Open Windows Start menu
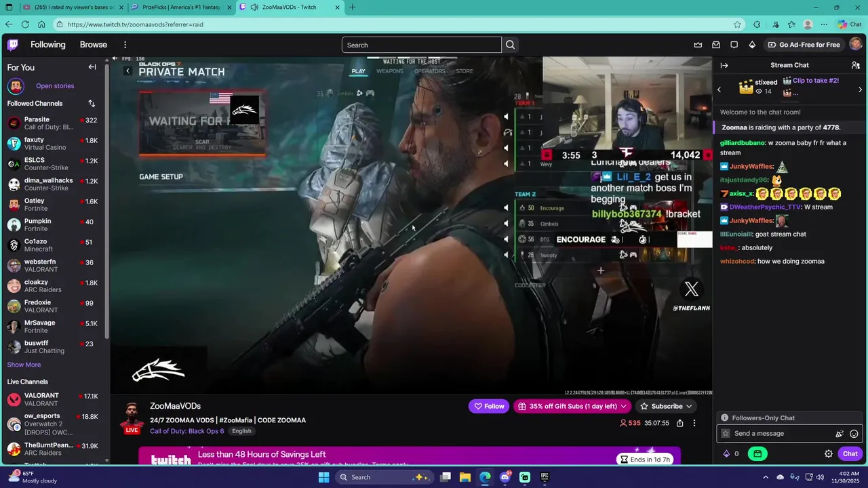868x488 pixels. point(324,477)
